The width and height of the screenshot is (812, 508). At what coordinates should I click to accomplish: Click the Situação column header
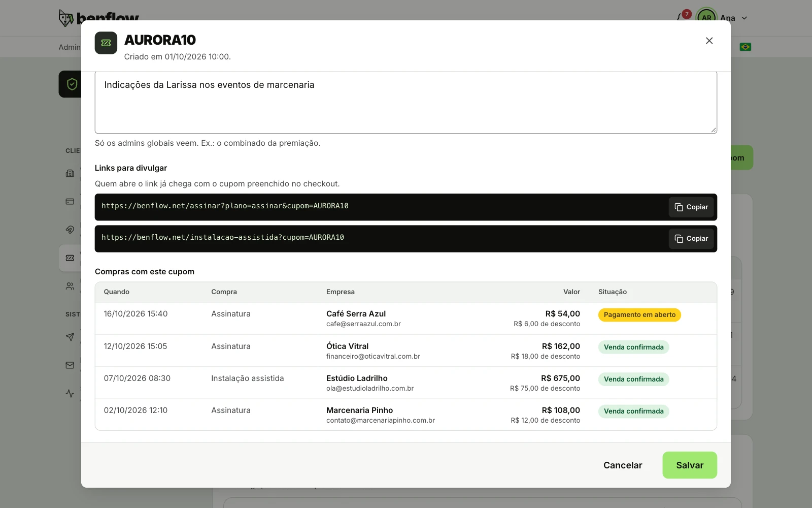pyautogui.click(x=613, y=292)
